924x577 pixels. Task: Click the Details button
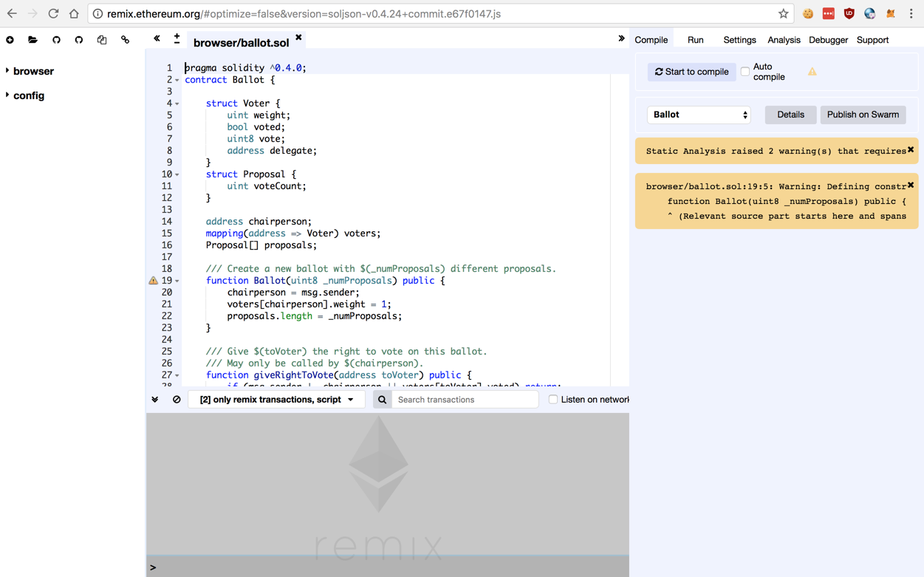(x=790, y=115)
